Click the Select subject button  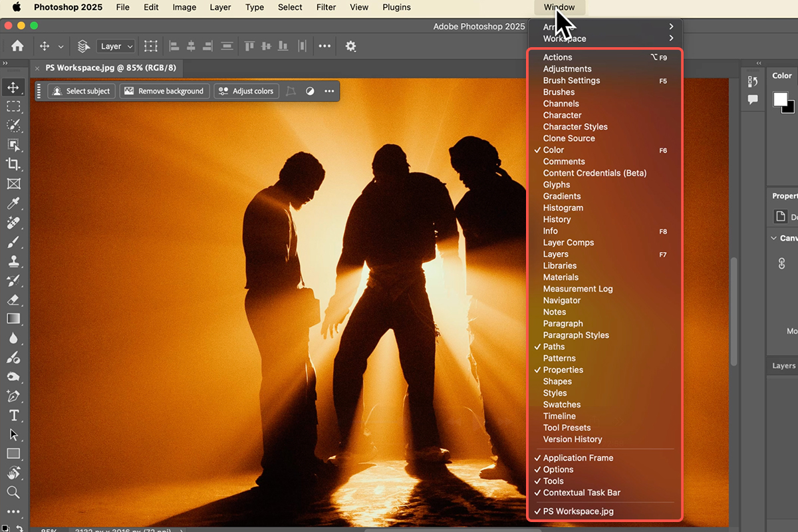point(81,91)
